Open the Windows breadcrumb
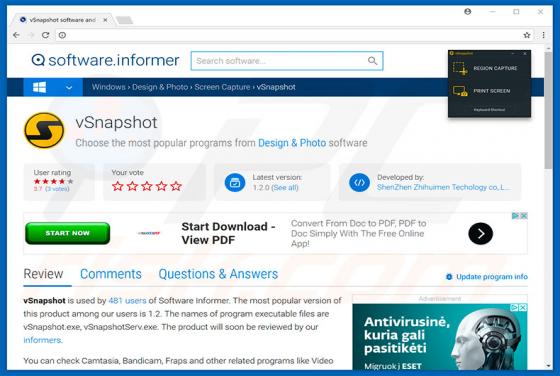Screen dimensions: 560x376 coord(109,87)
